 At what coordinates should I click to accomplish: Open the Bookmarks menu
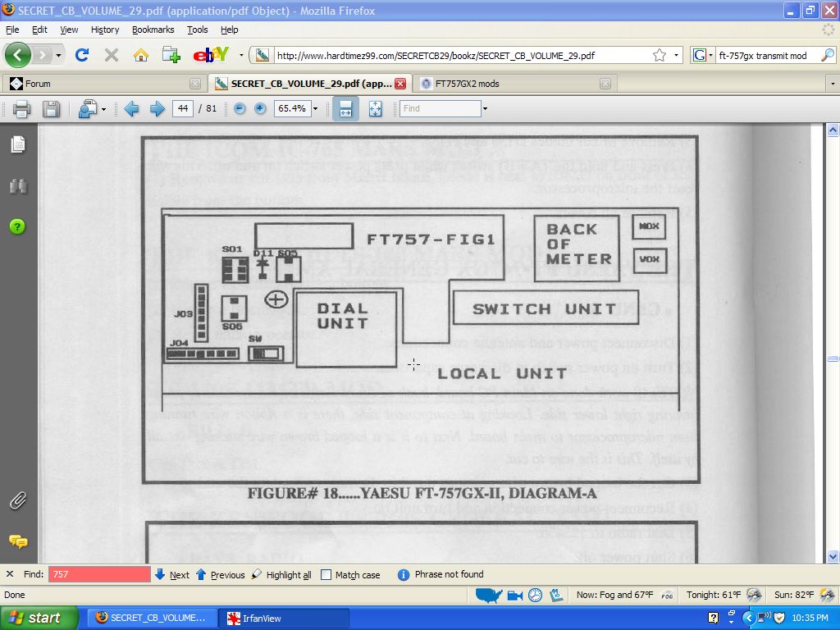(153, 30)
